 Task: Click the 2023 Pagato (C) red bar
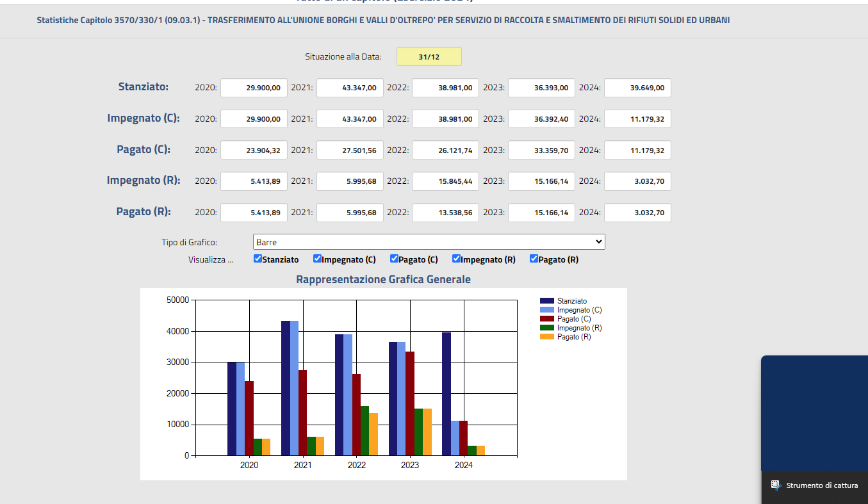[410, 403]
